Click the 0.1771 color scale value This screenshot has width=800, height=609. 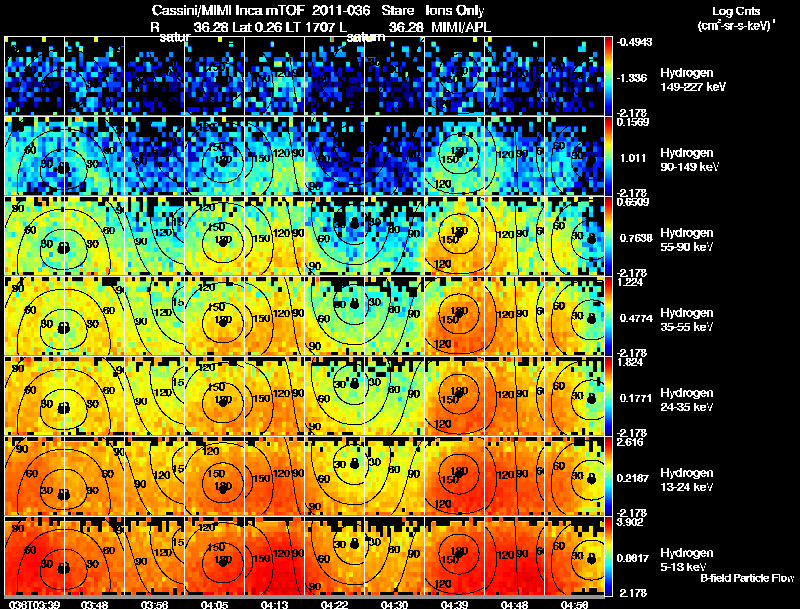[x=635, y=398]
